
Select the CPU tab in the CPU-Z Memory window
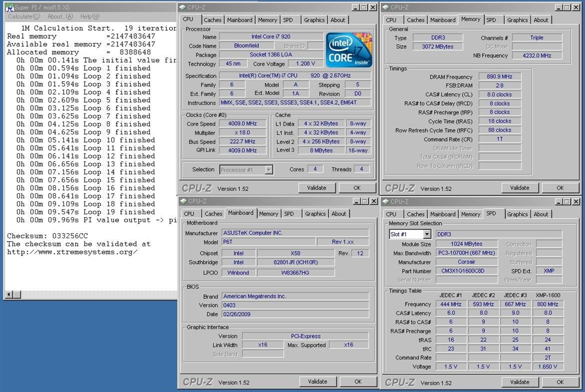[391, 20]
